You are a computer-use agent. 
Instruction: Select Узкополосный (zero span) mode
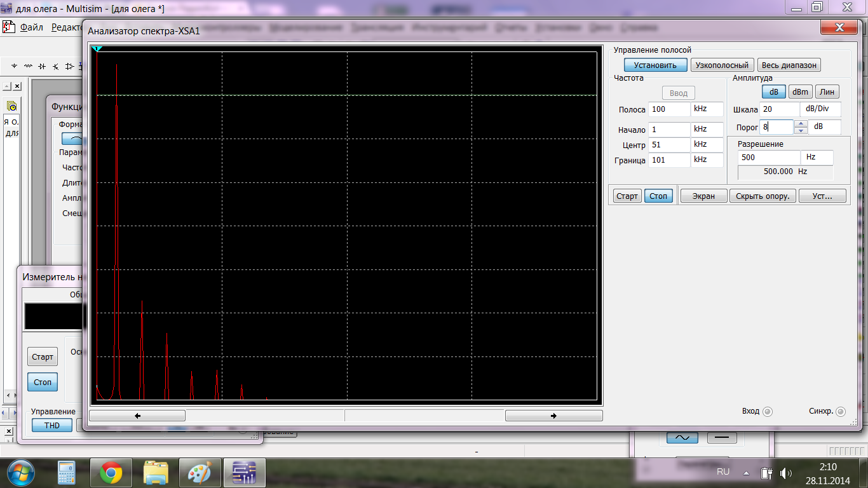click(x=722, y=65)
